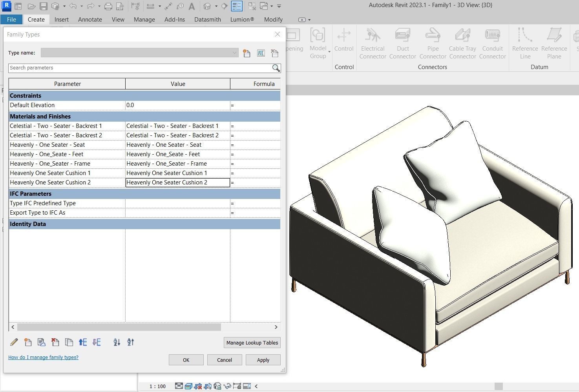
Task: Switch to the Insert ribbon tab
Action: pos(62,20)
